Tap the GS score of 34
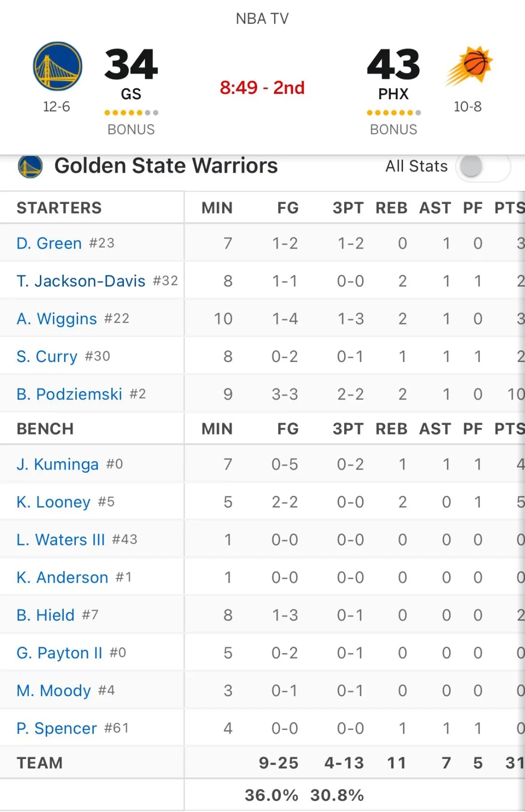This screenshot has height=812, width=525. 131,64
